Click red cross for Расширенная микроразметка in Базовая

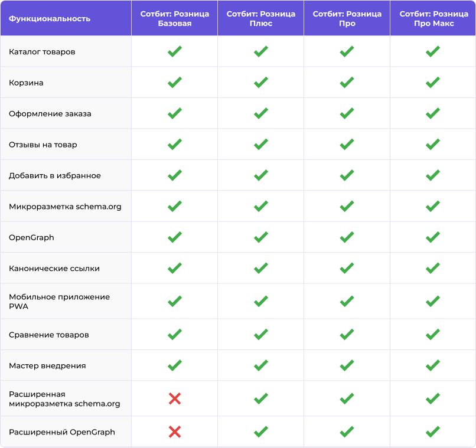174,399
